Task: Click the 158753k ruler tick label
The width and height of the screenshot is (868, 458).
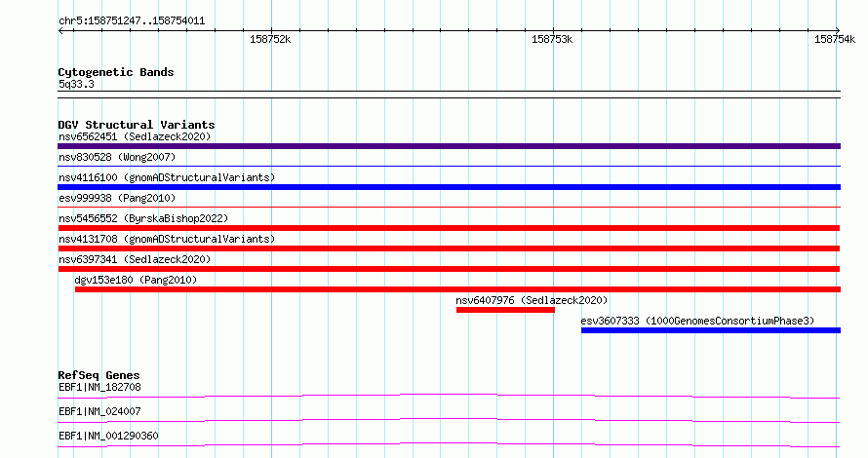Action: pyautogui.click(x=552, y=39)
